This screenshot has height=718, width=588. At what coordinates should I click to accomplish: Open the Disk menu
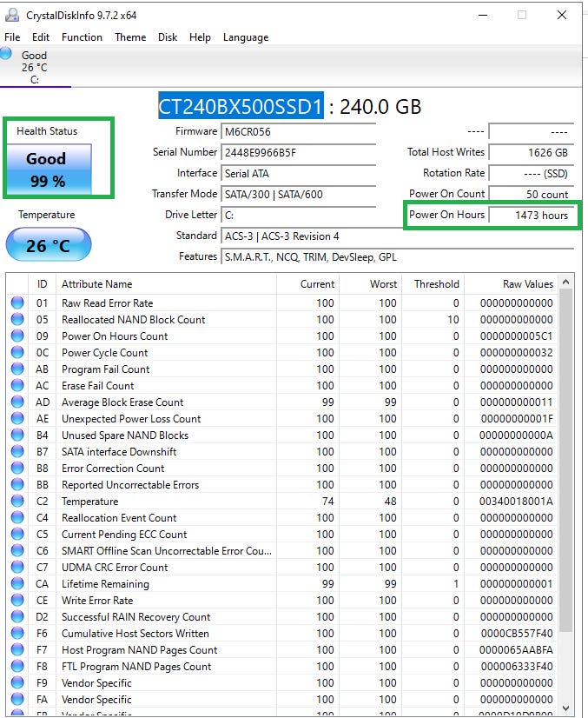coord(168,37)
